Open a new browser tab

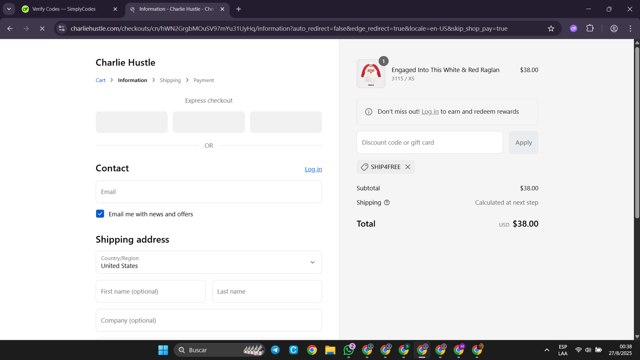click(238, 9)
